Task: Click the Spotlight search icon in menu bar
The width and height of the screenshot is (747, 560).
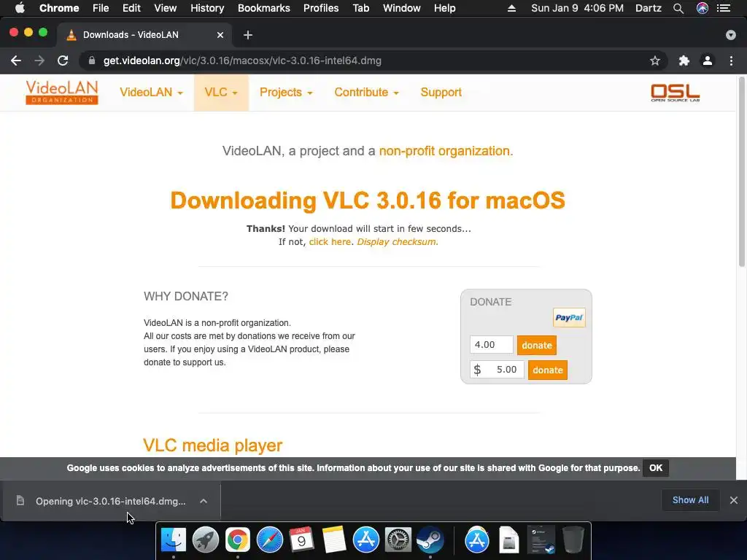Action: tap(678, 8)
